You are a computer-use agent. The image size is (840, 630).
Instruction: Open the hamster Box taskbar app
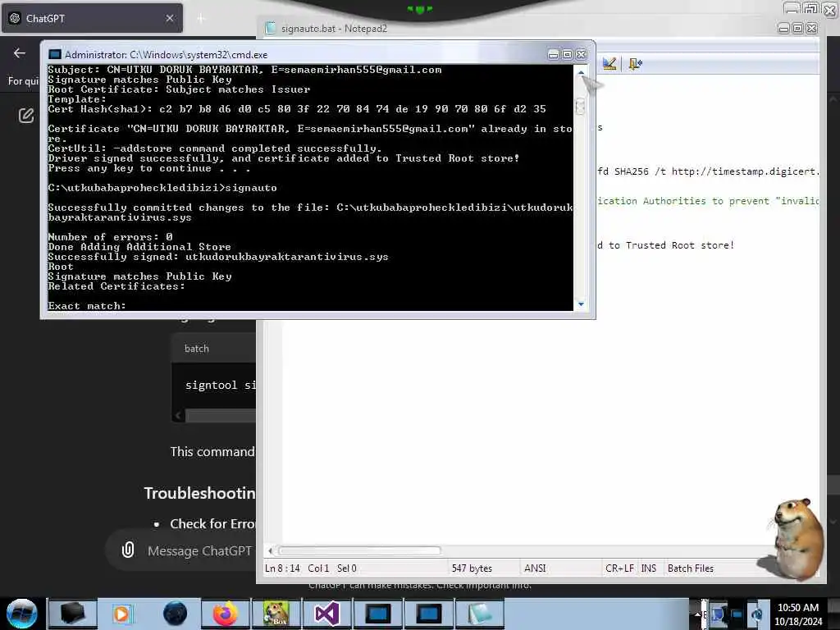point(276,614)
